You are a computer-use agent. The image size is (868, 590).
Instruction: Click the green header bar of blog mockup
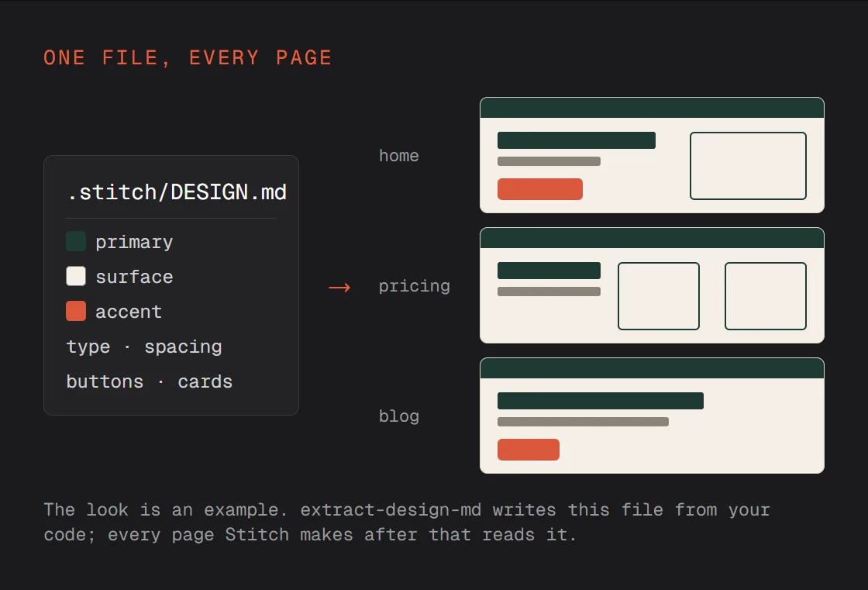point(652,367)
